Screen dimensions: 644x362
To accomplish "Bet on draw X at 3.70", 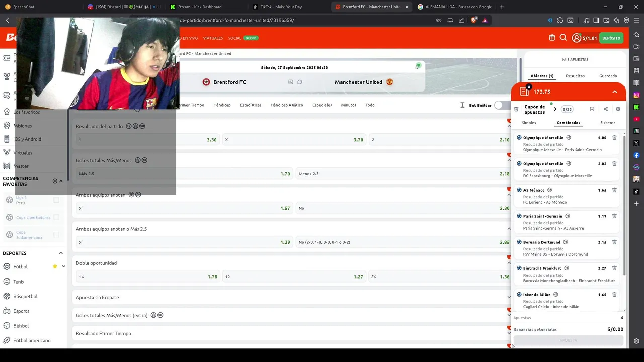I will click(x=294, y=140).
